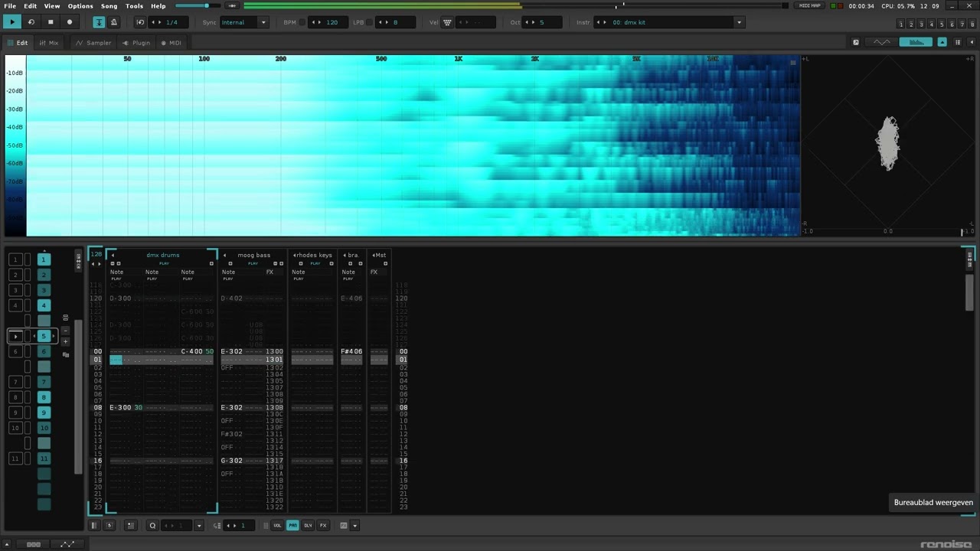This screenshot has height=551, width=980.
Task: Toggle pattern loop playback button
Action: pos(31,22)
